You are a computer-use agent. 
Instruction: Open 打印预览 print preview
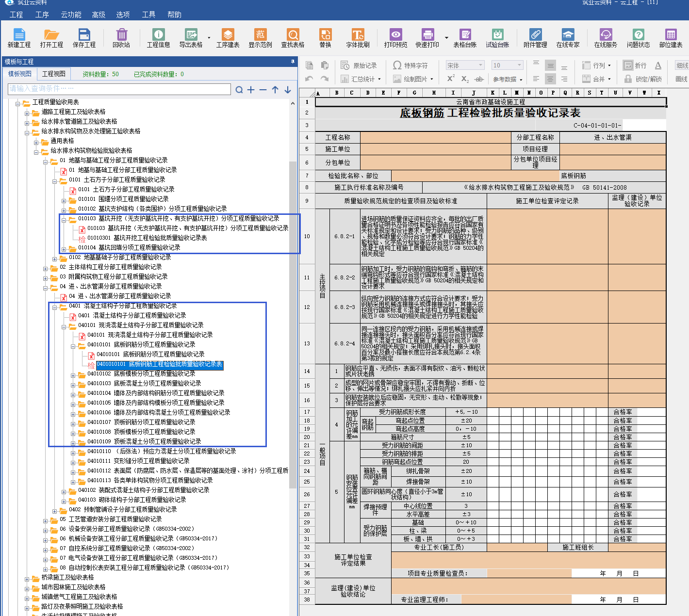(x=396, y=38)
